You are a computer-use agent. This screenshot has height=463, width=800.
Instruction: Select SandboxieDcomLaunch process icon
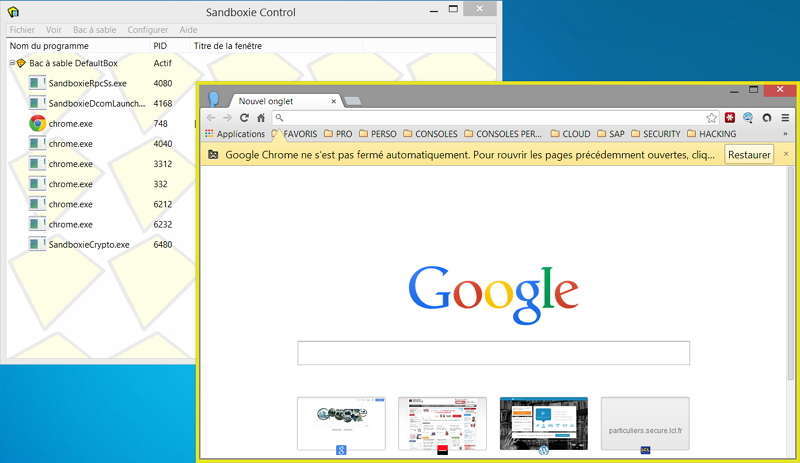37,103
